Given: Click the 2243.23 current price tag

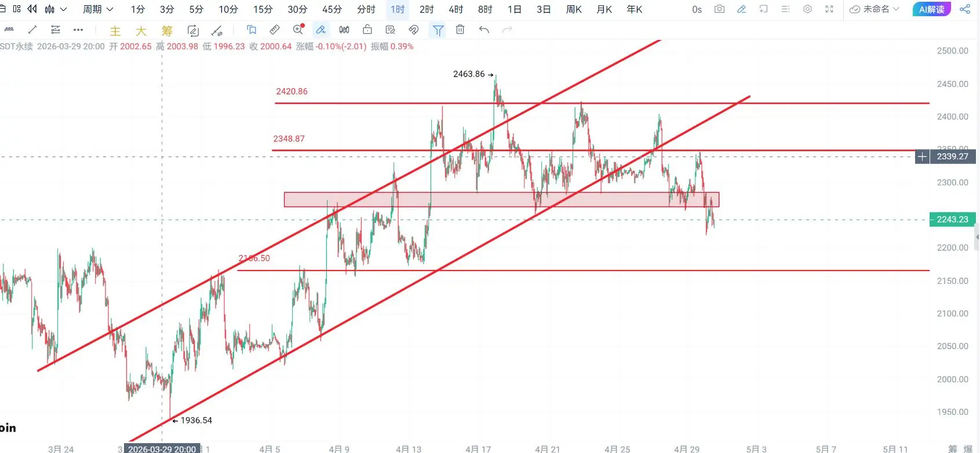Looking at the screenshot, I should 953,220.
